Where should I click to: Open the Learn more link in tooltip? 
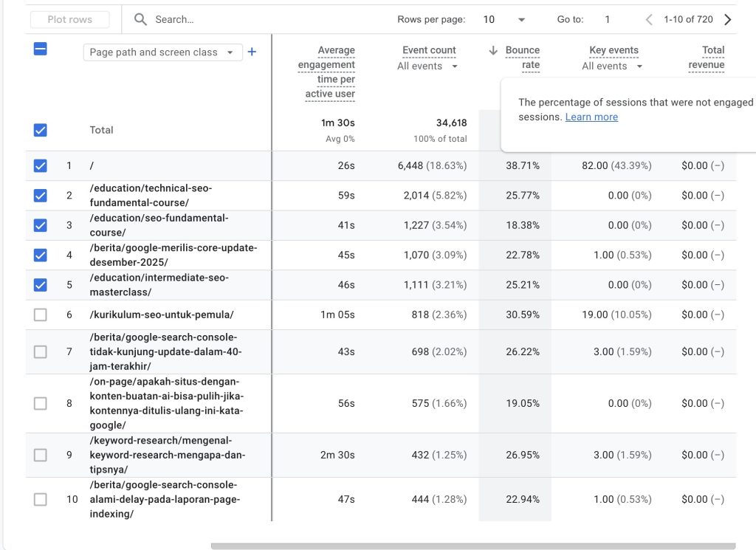tap(591, 117)
